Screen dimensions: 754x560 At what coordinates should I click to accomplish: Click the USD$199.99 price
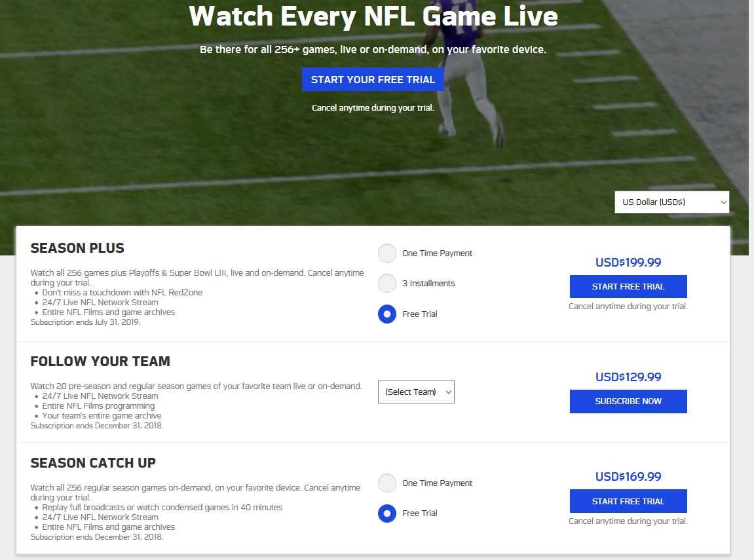pyautogui.click(x=628, y=263)
